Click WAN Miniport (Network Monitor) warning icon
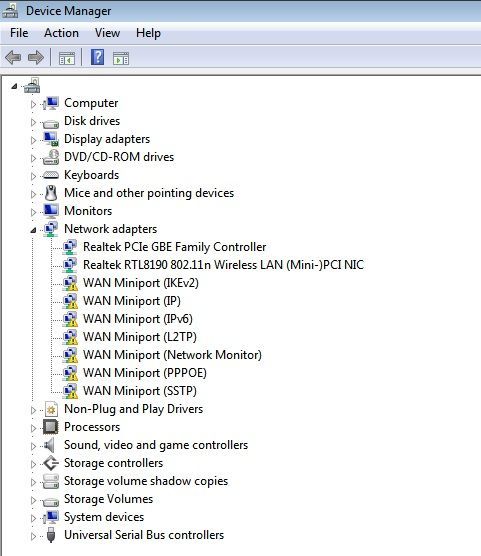The image size is (481, 556). (x=70, y=355)
